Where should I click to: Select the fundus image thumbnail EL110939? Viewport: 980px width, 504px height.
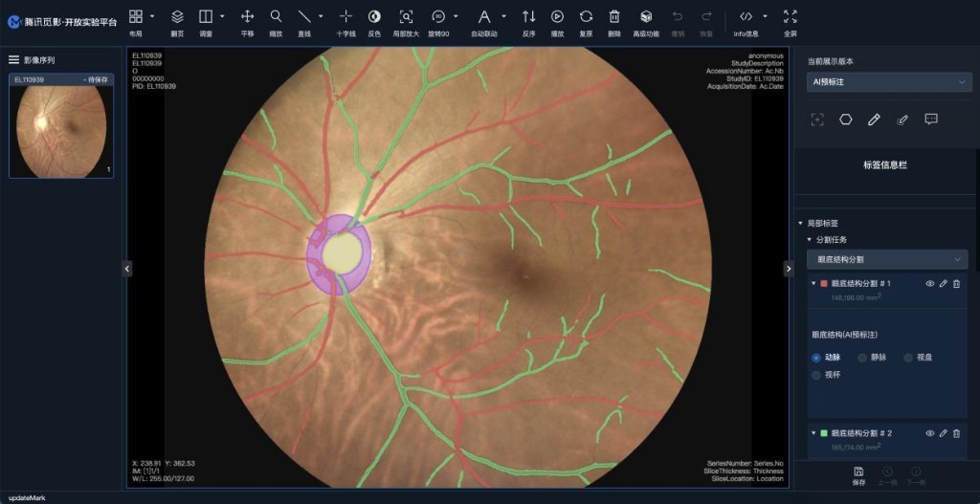(61, 131)
